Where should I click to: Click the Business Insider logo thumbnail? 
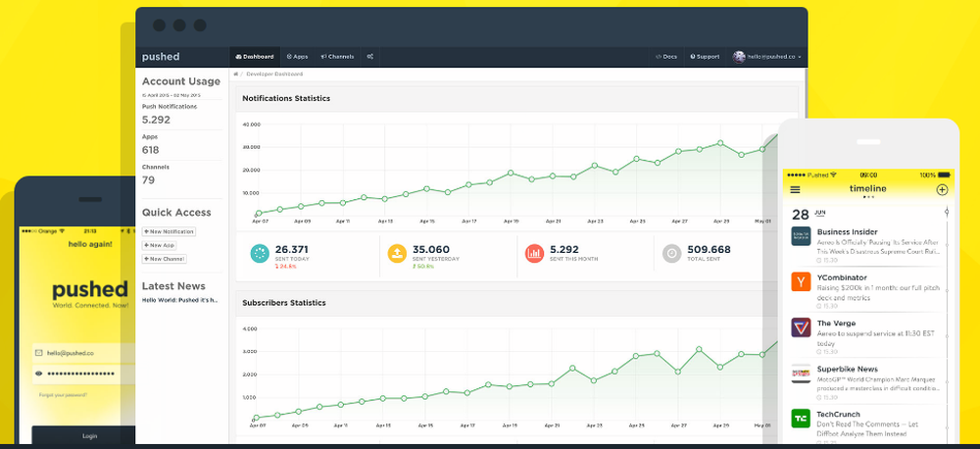[x=802, y=235]
